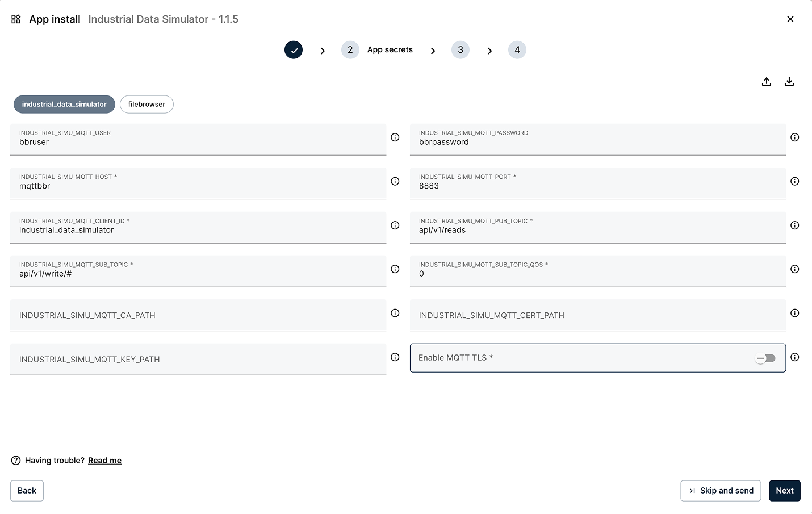812x514 pixels.
Task: Select the industrial_data_simulator tab
Action: pyautogui.click(x=64, y=105)
